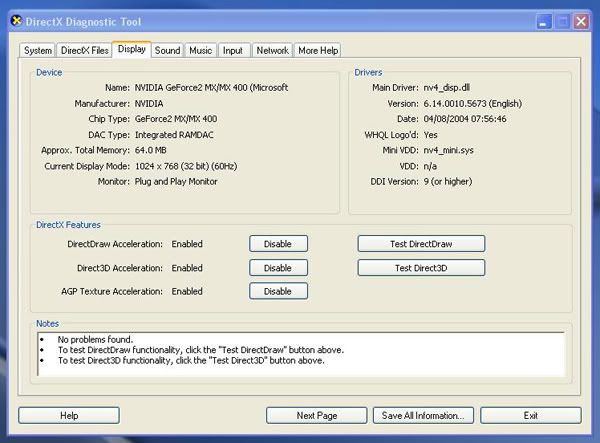Click the driver version 6.14.0010.5673
This screenshot has width=600, height=443.
pos(473,104)
